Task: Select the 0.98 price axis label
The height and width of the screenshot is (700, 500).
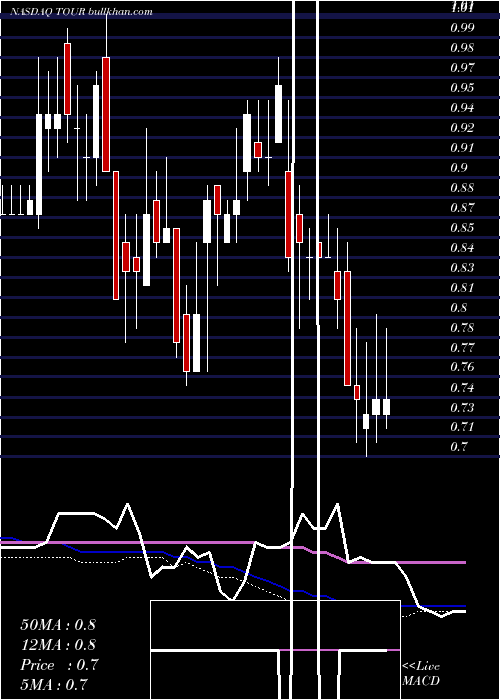Action: [462, 48]
